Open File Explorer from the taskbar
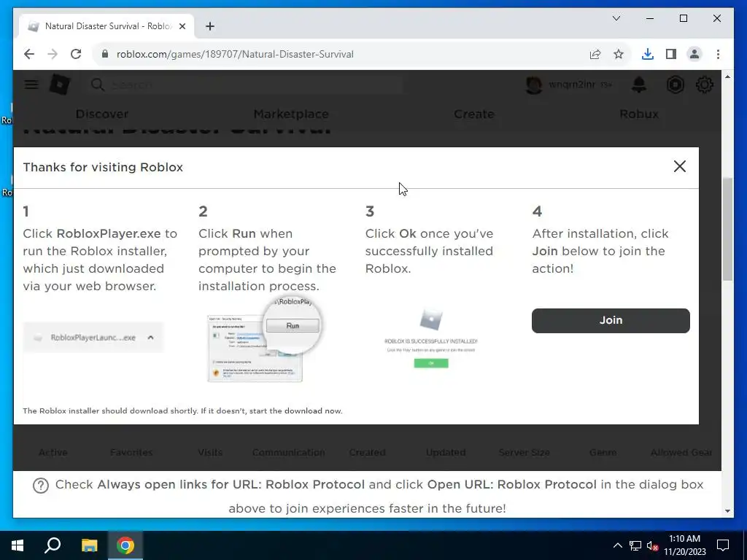The height and width of the screenshot is (560, 747). pyautogui.click(x=89, y=545)
